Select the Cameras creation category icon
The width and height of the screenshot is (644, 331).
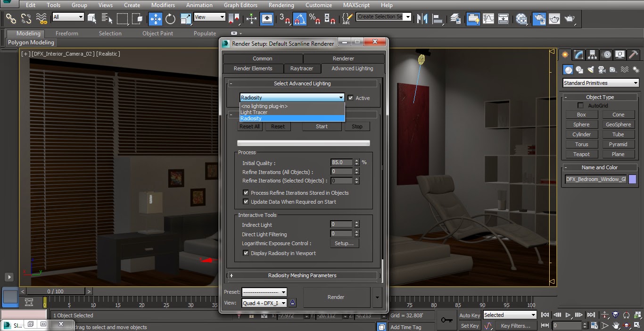click(602, 69)
